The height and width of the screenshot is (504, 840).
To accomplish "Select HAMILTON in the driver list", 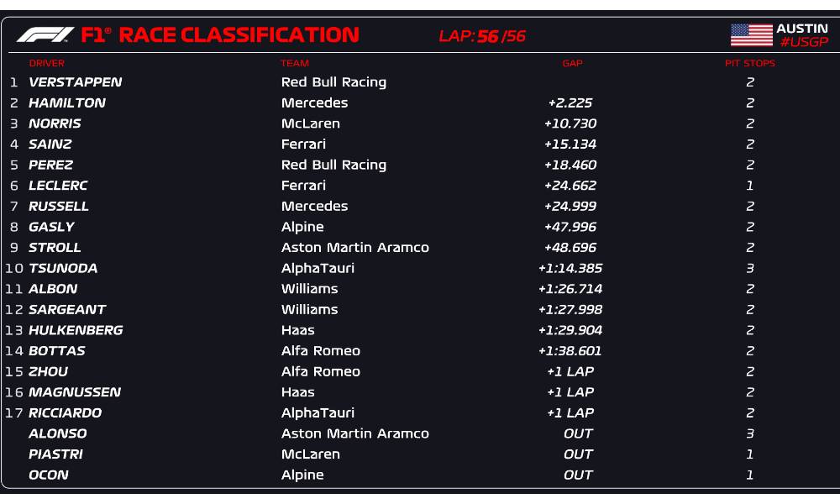I will [67, 102].
